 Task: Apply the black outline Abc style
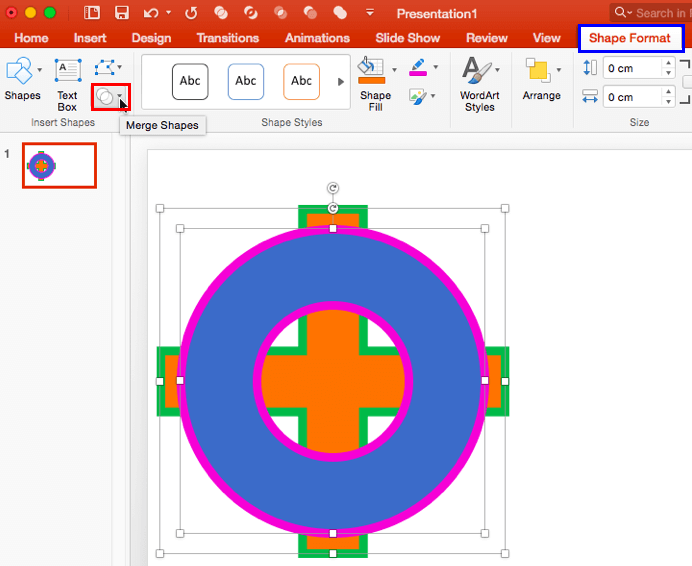pyautogui.click(x=190, y=81)
